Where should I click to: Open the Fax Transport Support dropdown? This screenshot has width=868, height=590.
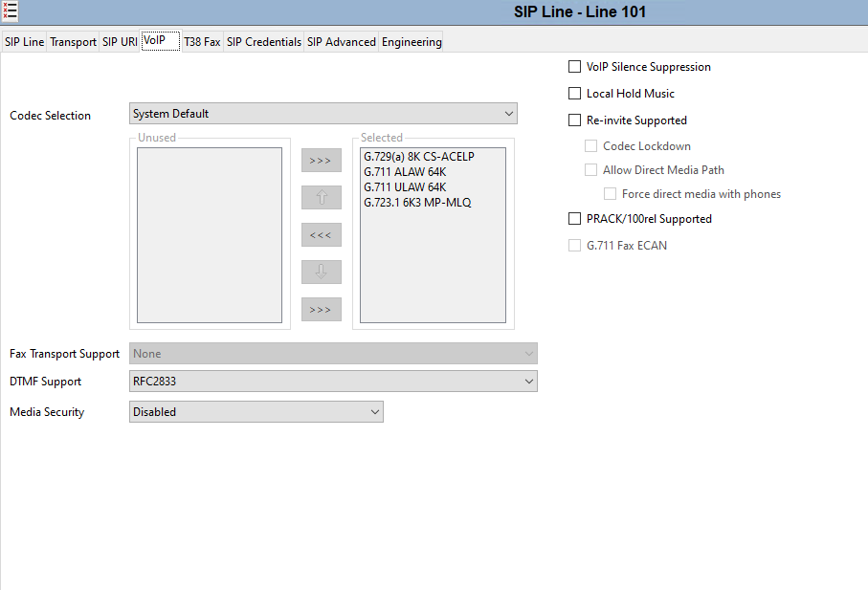click(x=333, y=354)
